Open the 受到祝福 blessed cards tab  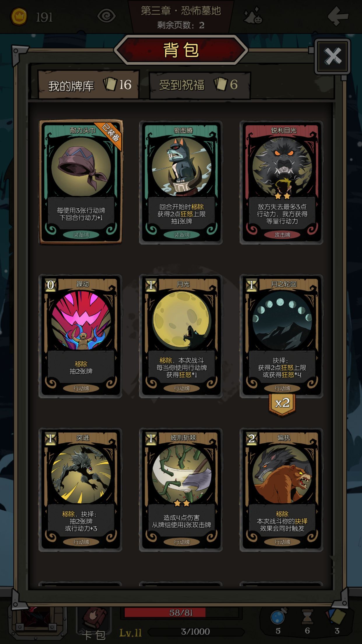(200, 85)
